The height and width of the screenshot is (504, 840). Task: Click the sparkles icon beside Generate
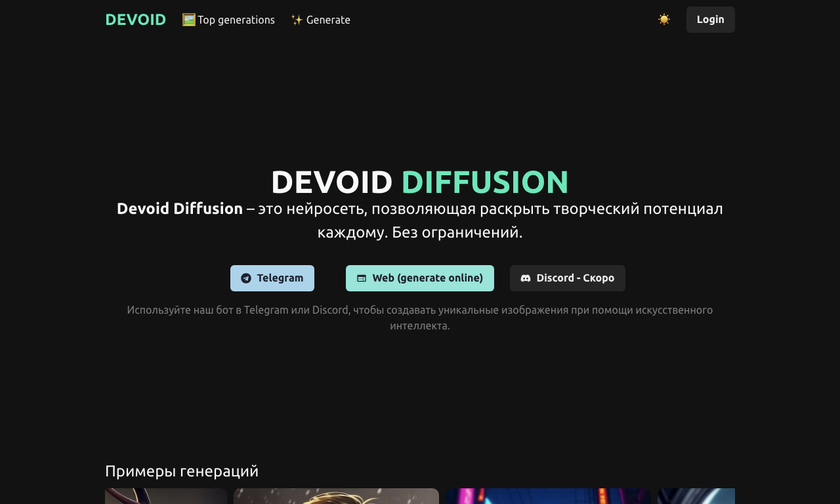pos(297,20)
